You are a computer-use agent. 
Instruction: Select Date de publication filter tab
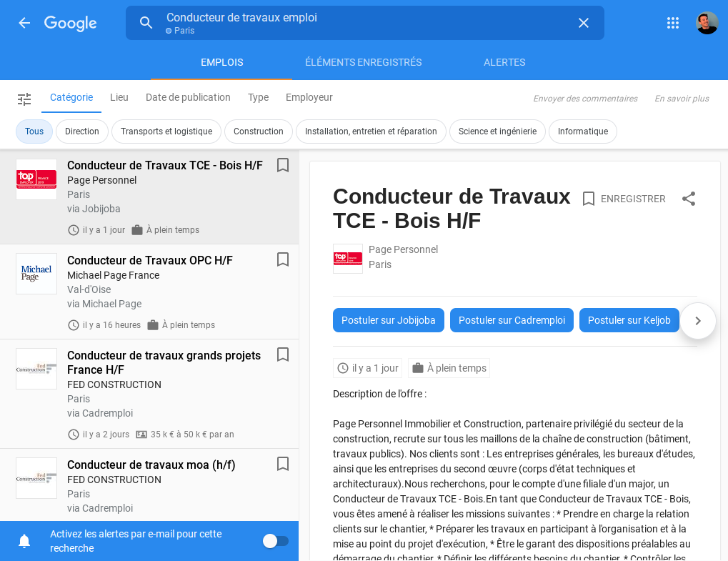(188, 97)
